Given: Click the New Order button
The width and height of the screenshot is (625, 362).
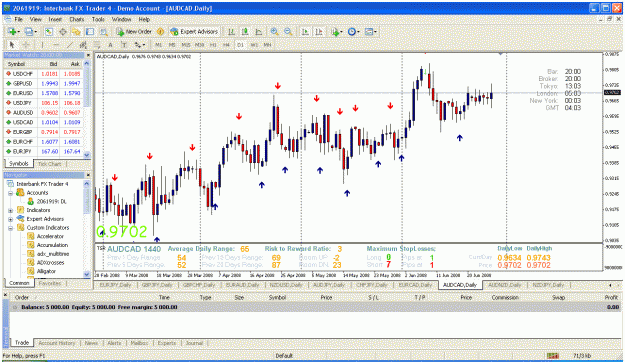Looking at the screenshot, I should pyautogui.click(x=134, y=31).
